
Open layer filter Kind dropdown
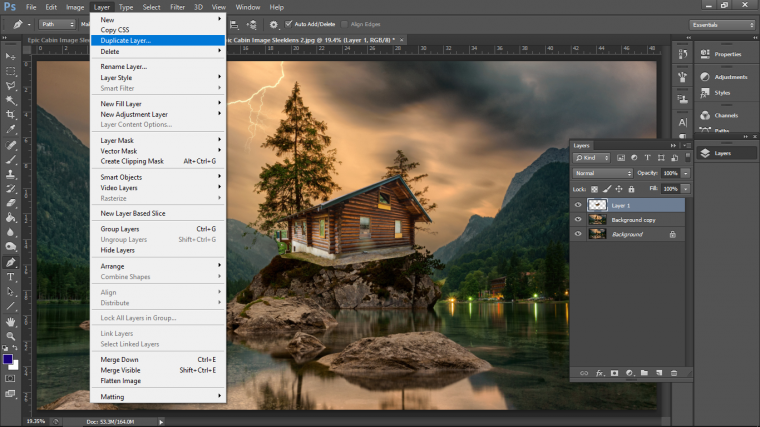pos(591,158)
